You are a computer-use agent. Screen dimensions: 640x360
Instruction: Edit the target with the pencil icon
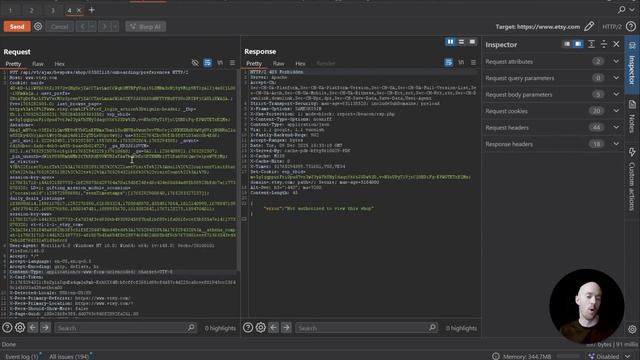(589, 27)
